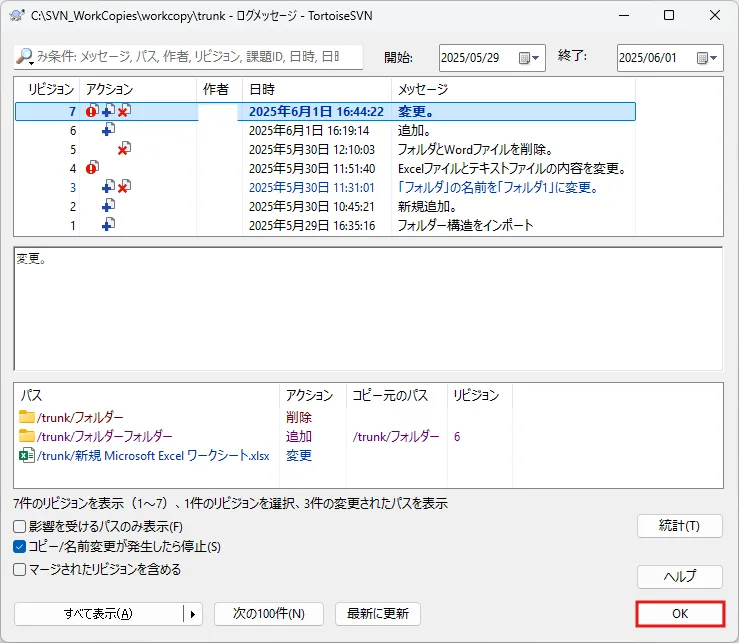Click the すべて表示(A) button
The image size is (739, 643).
click(x=99, y=614)
